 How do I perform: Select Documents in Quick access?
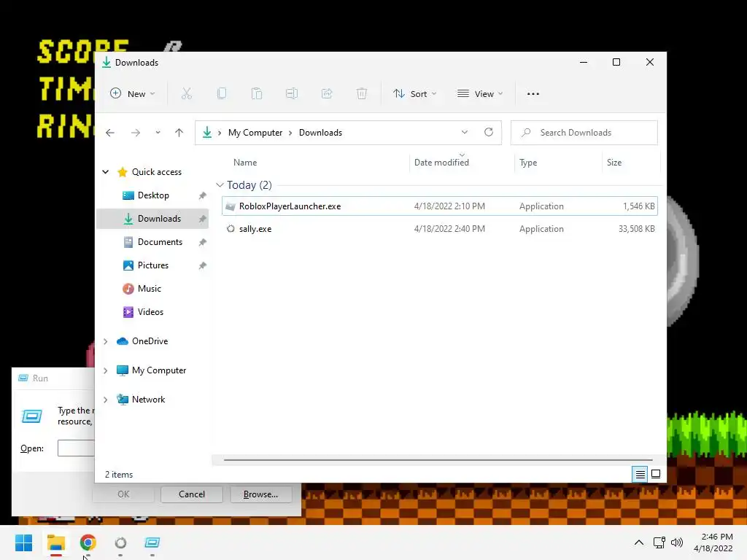[152, 242]
